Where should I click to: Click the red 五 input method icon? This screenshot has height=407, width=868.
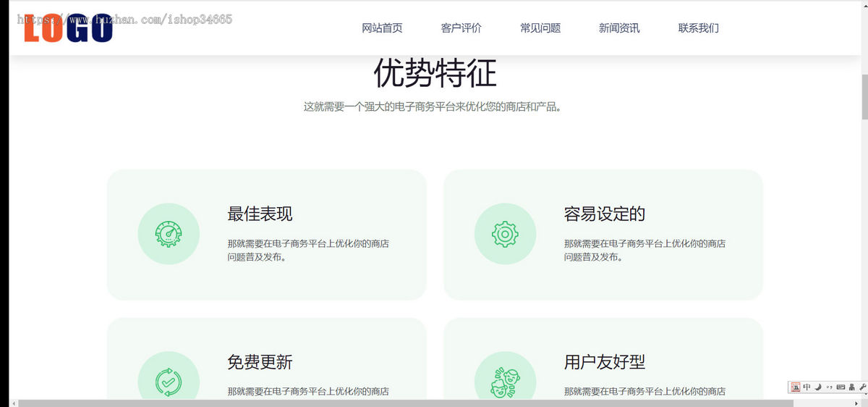click(x=796, y=387)
